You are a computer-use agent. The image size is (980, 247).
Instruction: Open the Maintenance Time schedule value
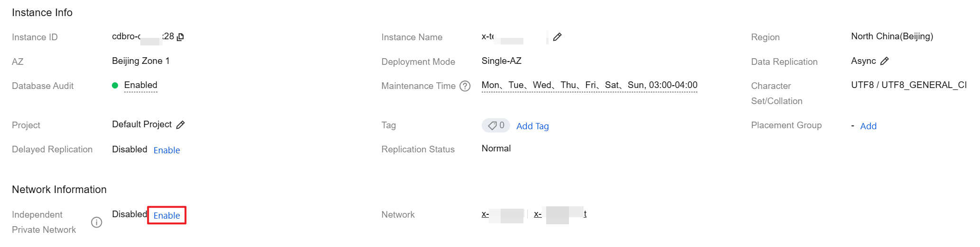(589, 85)
